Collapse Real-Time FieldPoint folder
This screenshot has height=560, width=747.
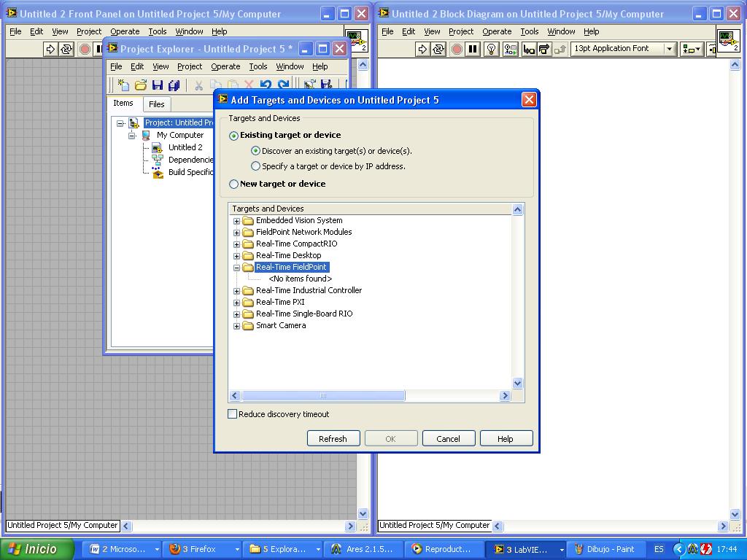236,268
